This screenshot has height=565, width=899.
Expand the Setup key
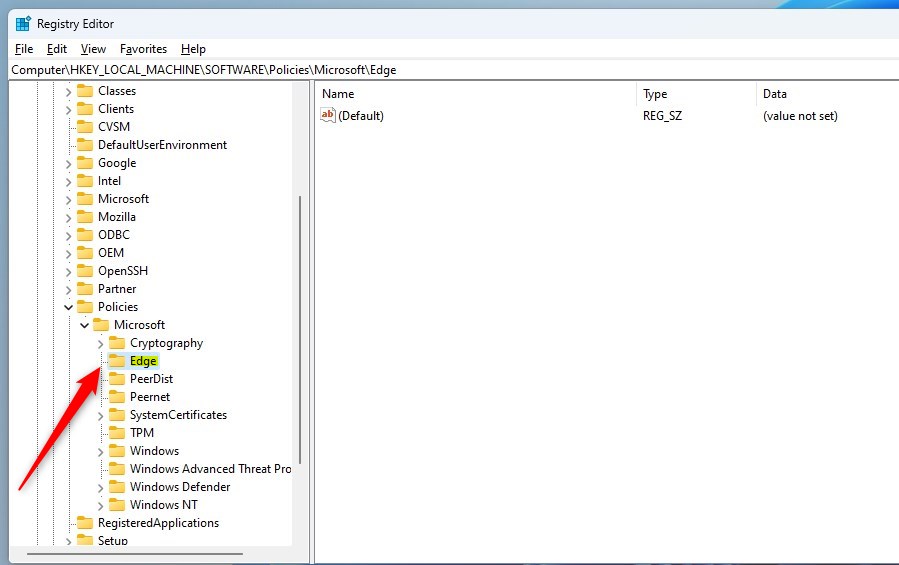coord(68,541)
